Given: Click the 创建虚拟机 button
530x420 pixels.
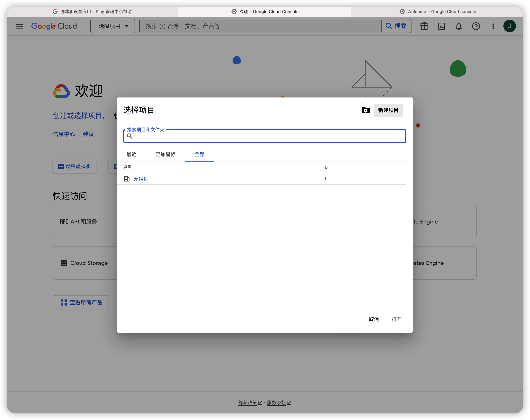Looking at the screenshot, I should click(x=75, y=166).
